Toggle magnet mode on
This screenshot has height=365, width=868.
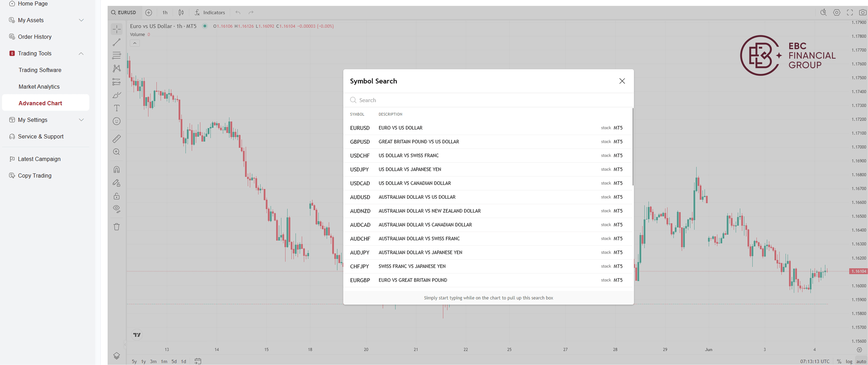click(x=117, y=169)
